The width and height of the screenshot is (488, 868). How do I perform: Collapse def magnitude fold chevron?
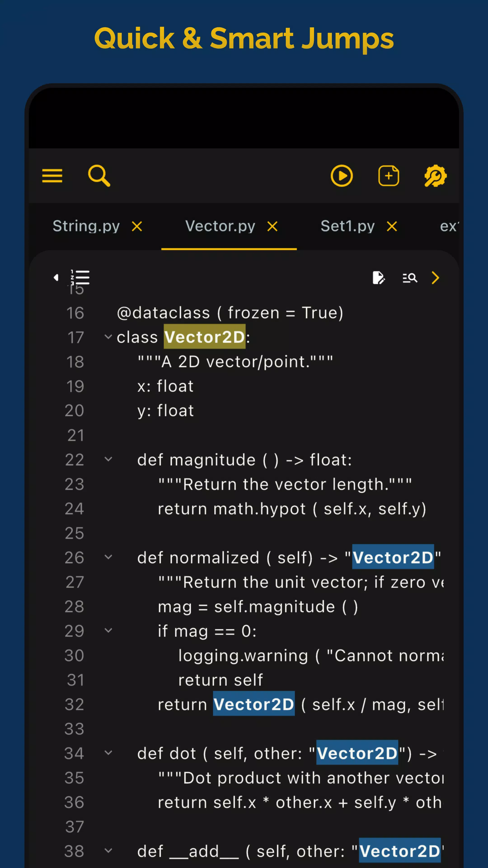(108, 459)
